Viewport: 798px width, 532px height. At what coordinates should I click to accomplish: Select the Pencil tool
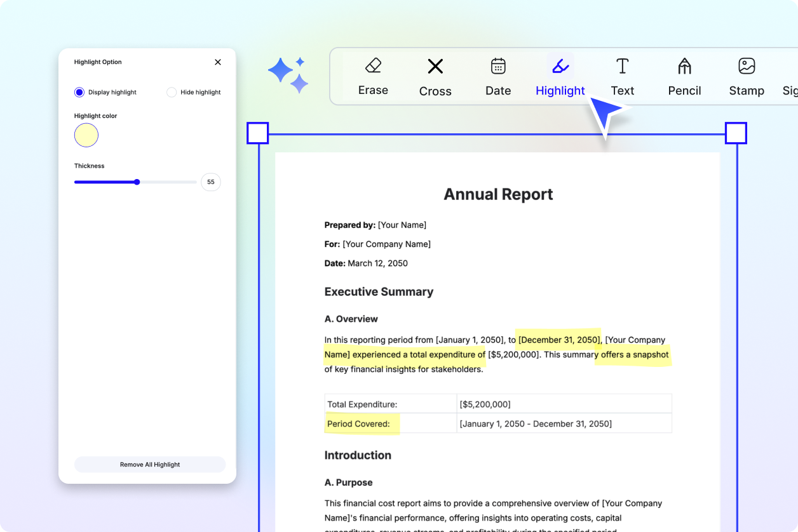684,75
